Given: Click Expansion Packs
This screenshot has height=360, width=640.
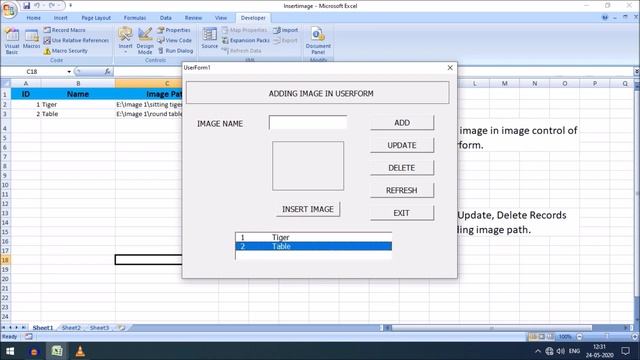Looking at the screenshot, I should 246,40.
